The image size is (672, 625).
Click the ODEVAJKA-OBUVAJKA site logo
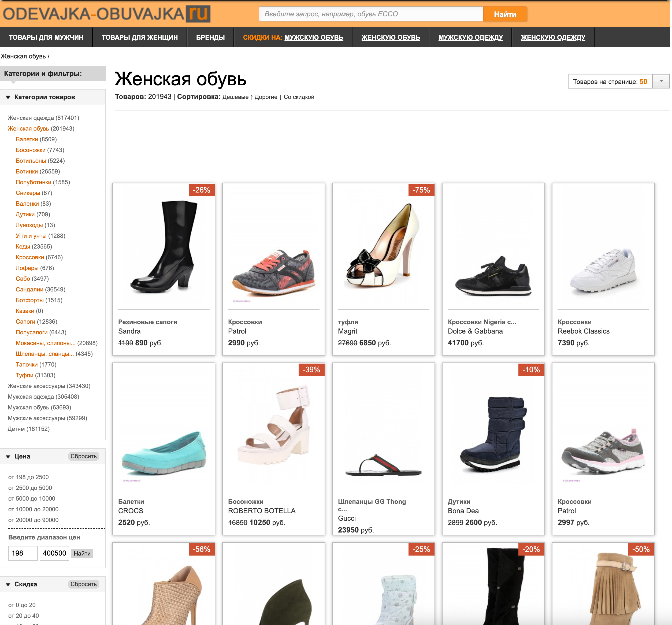[x=106, y=14]
